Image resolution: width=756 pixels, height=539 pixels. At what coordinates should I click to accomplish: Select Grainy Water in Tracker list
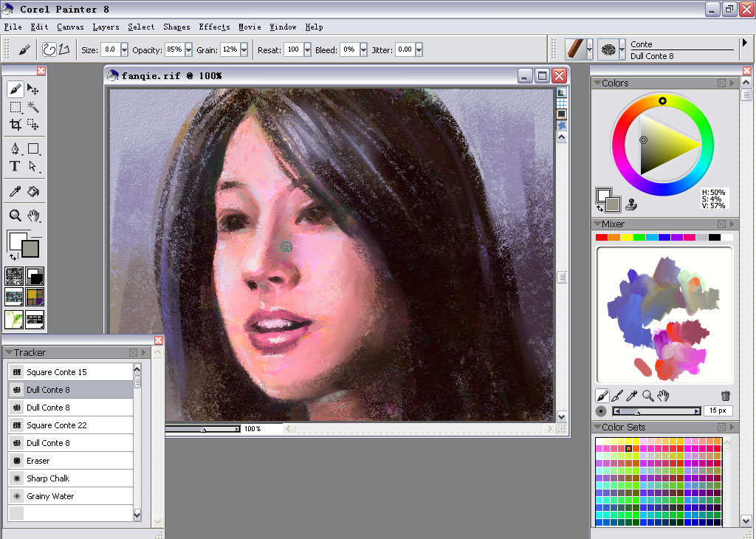70,495
